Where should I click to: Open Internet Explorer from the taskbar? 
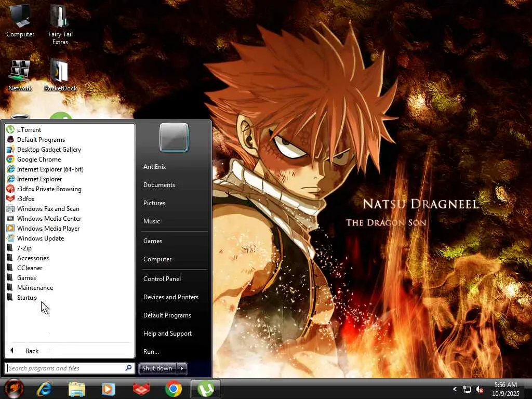(45, 389)
